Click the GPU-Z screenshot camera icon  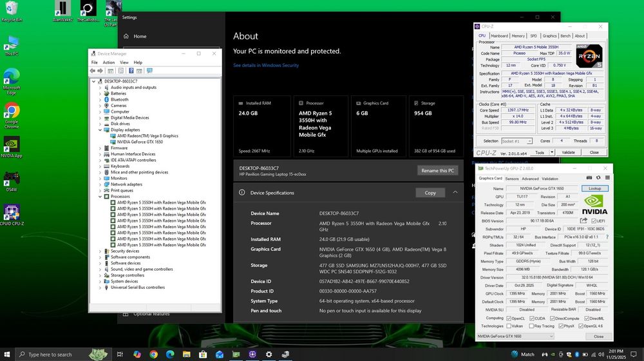click(x=589, y=178)
